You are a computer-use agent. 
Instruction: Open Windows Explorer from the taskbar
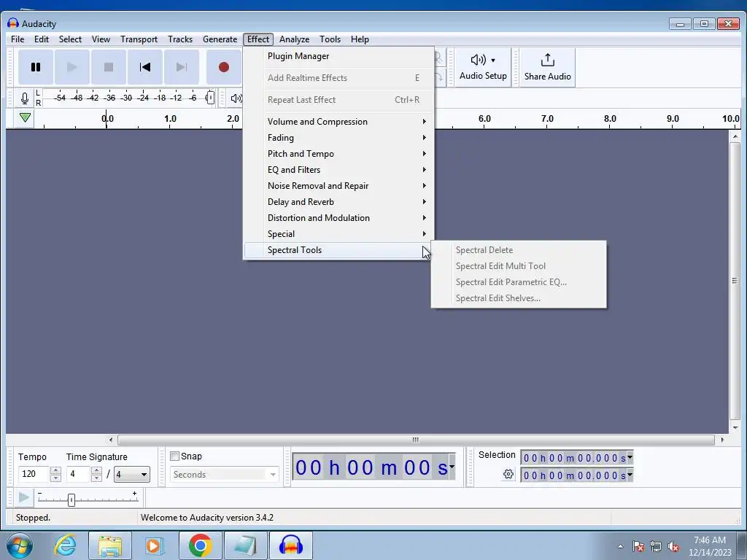pos(110,545)
